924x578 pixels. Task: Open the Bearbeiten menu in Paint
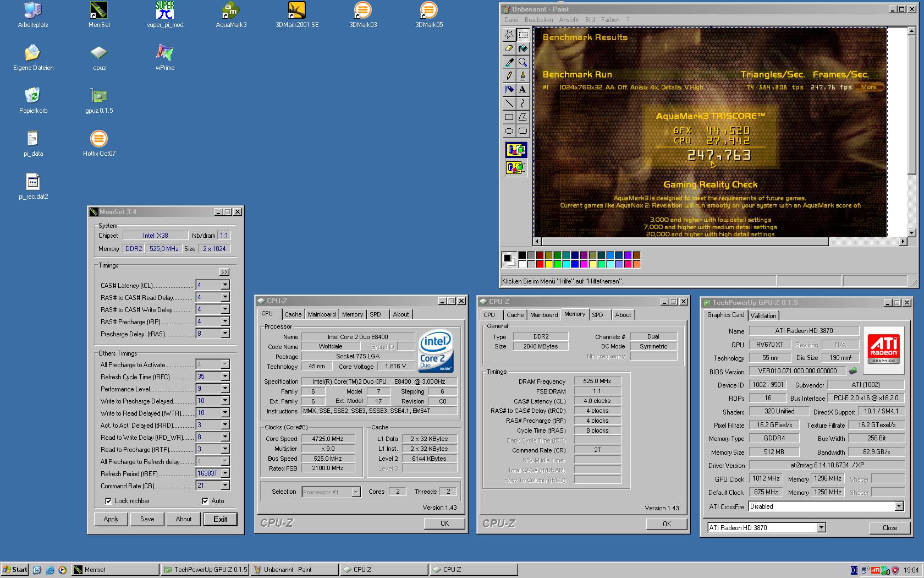(x=538, y=20)
